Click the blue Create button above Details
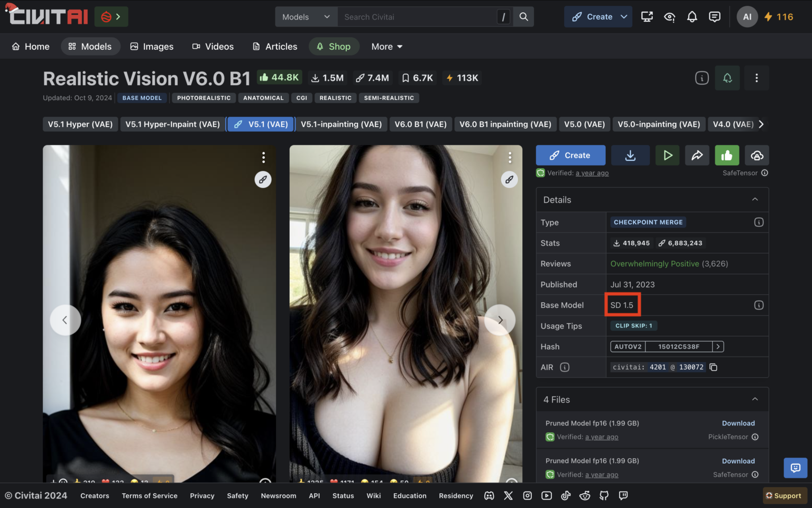 [x=570, y=156]
